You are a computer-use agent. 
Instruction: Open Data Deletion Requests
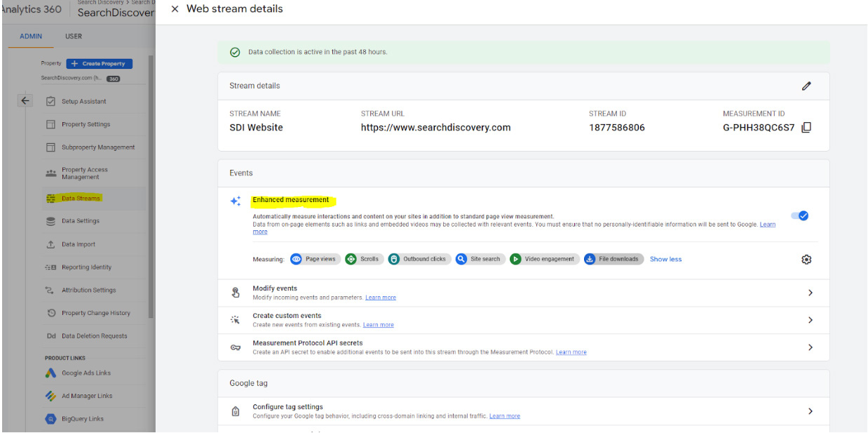pyautogui.click(x=95, y=336)
